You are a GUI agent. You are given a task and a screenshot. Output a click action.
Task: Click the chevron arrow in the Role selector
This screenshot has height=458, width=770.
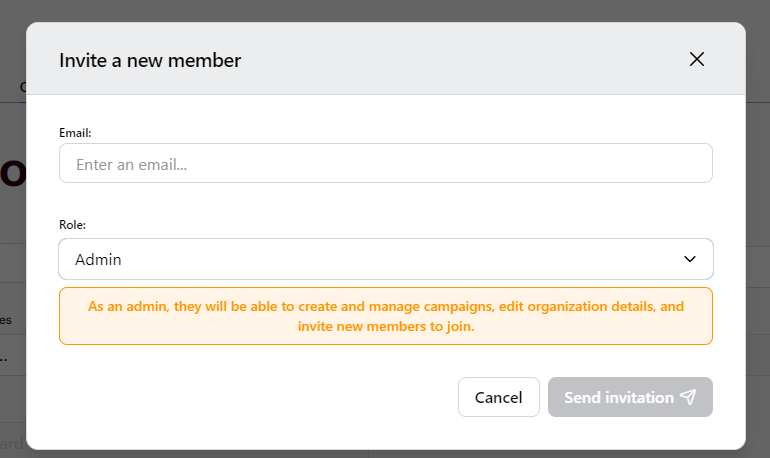pyautogui.click(x=689, y=259)
